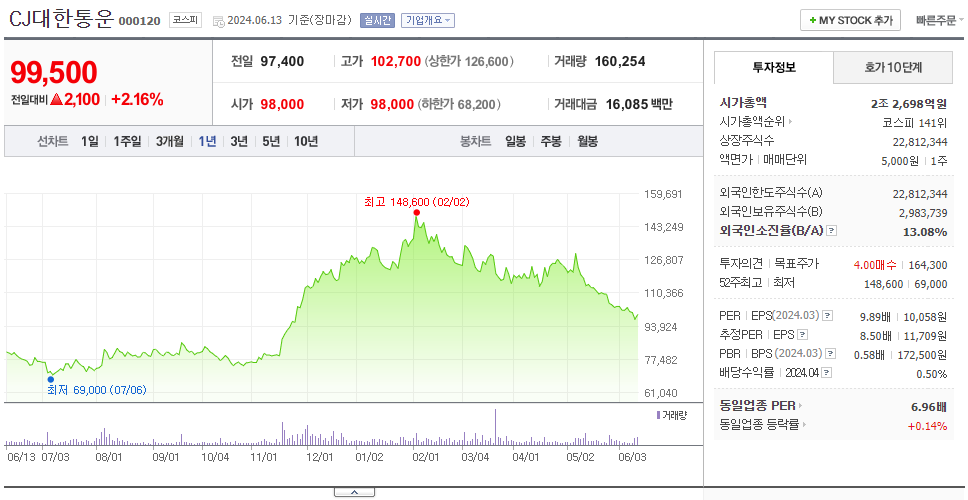Click the blue 최저 69,000 marker dot
Screen dimensions: 968x500
click(51, 378)
